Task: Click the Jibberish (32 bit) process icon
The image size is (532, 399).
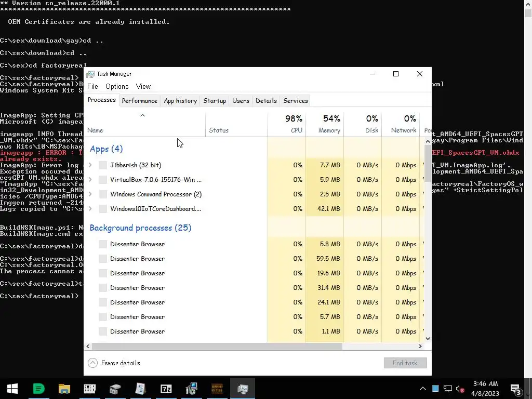Action: [103, 165]
